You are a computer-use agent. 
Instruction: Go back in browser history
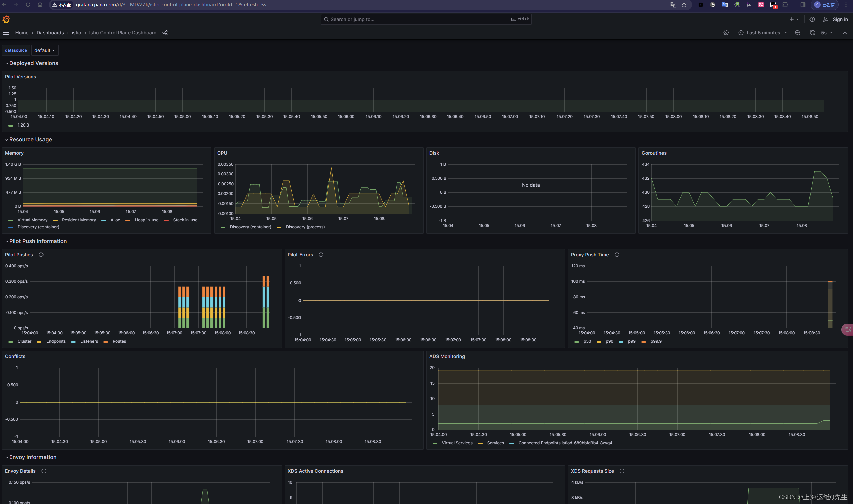point(4,5)
